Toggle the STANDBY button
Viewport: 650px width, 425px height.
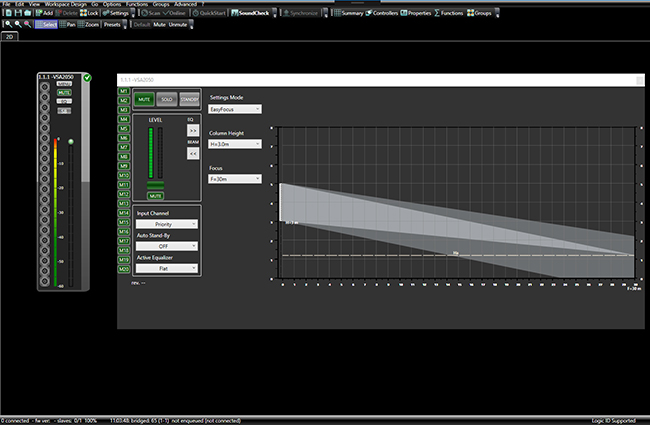pyautogui.click(x=190, y=100)
